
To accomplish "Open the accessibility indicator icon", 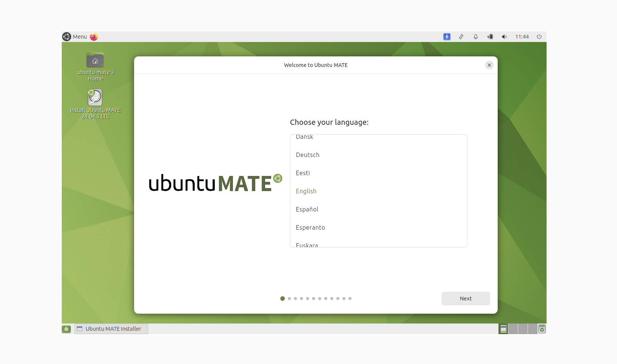I will point(447,37).
